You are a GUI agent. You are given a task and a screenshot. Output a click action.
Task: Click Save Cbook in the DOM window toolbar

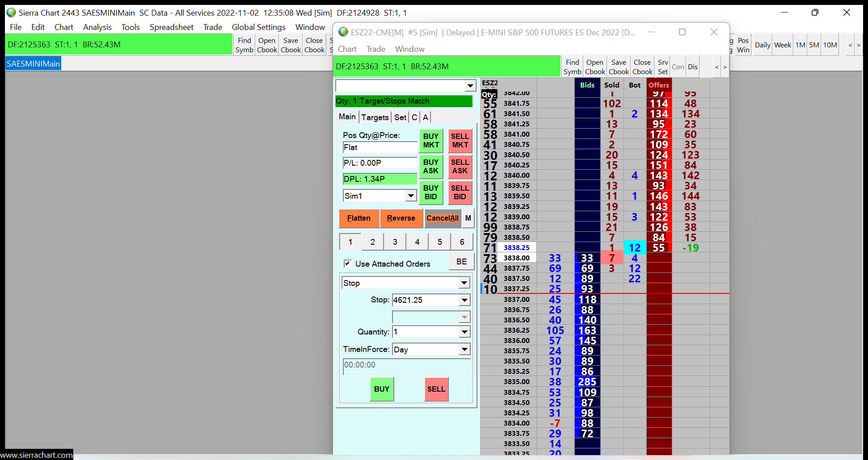[619, 67]
